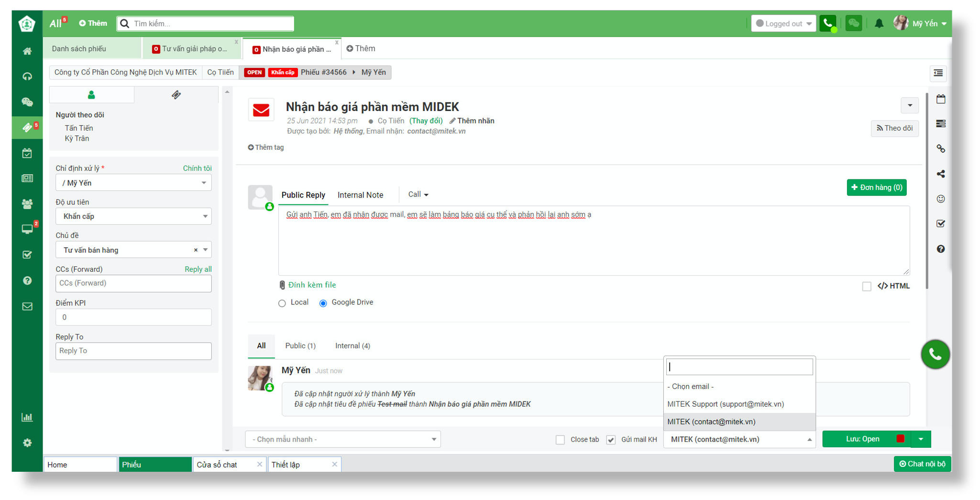Open the checkbox tasks icon in left sidebar
Screen dimensions: 980x500
click(x=27, y=255)
